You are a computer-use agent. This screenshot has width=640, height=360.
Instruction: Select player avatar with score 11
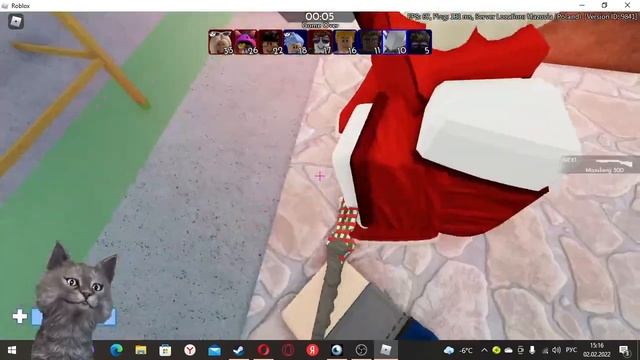370,42
